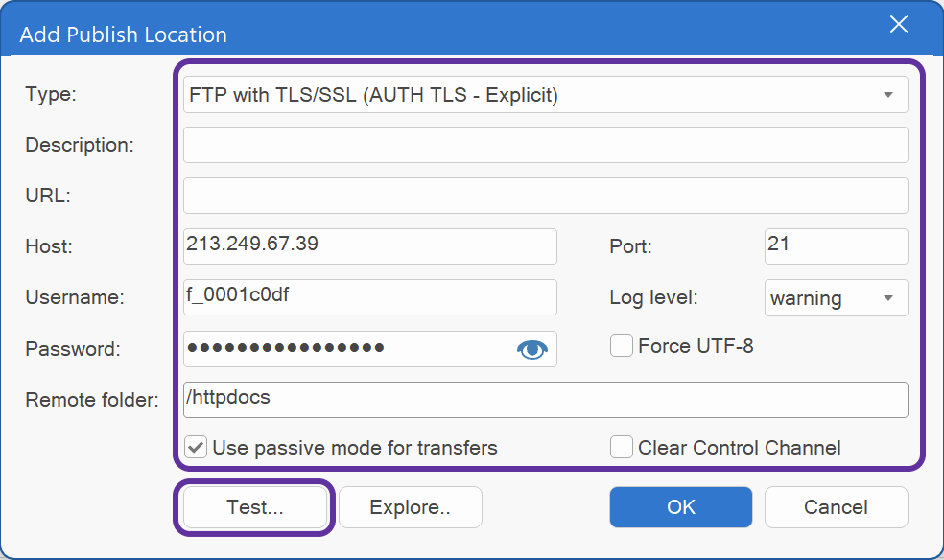This screenshot has height=560, width=944.
Task: Confirm the dialog with OK
Action: tap(681, 507)
